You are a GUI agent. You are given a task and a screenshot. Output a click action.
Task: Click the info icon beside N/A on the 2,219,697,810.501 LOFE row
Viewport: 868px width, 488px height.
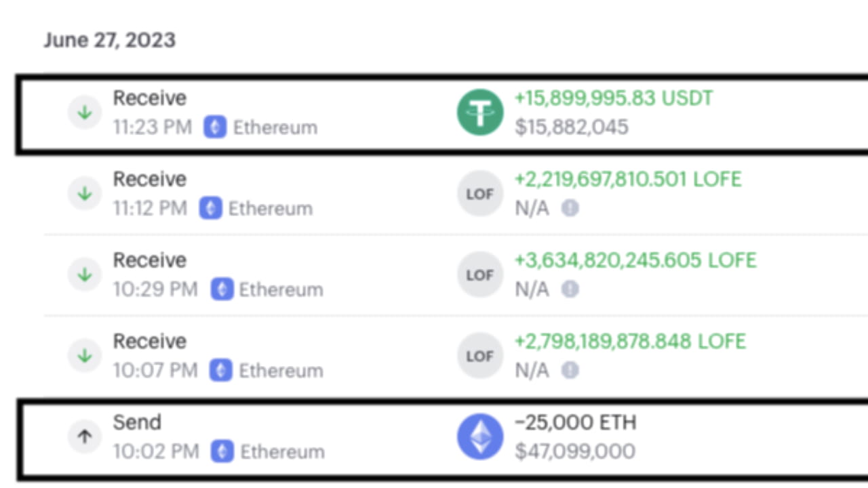[570, 208]
